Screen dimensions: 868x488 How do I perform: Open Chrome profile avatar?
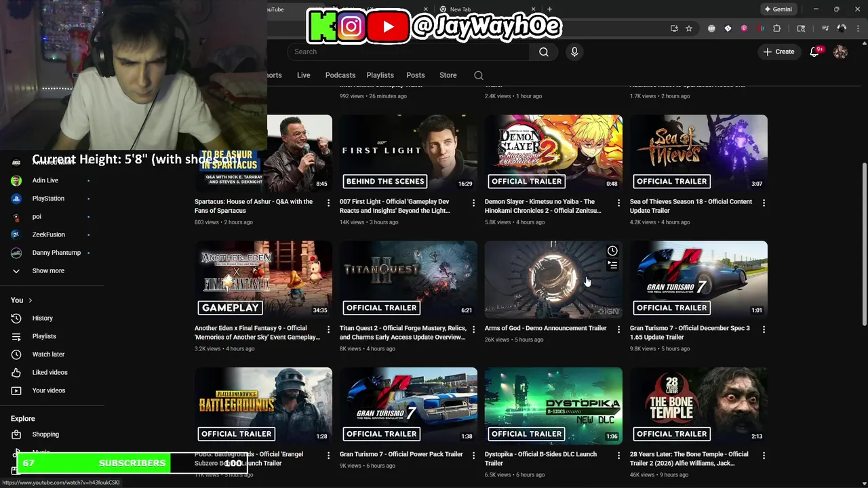pos(842,28)
